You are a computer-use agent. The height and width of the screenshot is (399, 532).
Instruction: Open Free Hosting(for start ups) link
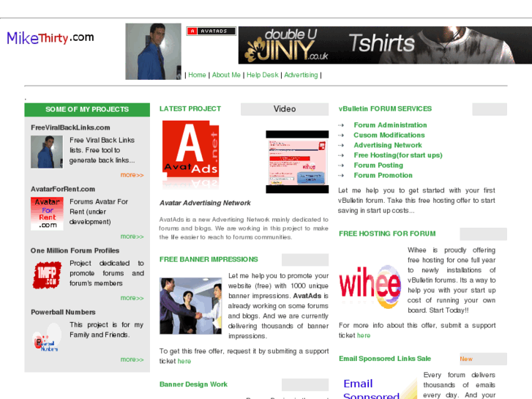(398, 155)
